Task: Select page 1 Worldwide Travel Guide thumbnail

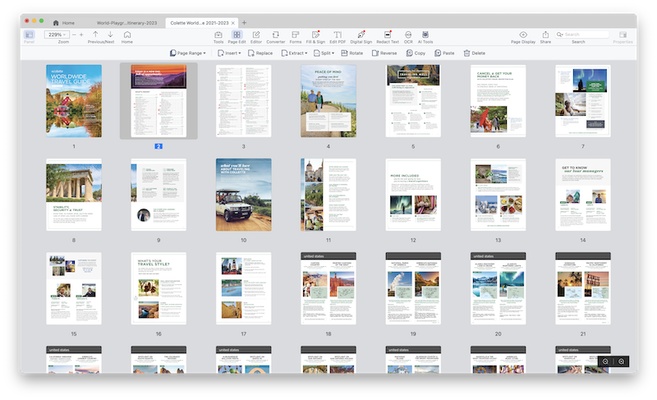Action: [x=74, y=101]
